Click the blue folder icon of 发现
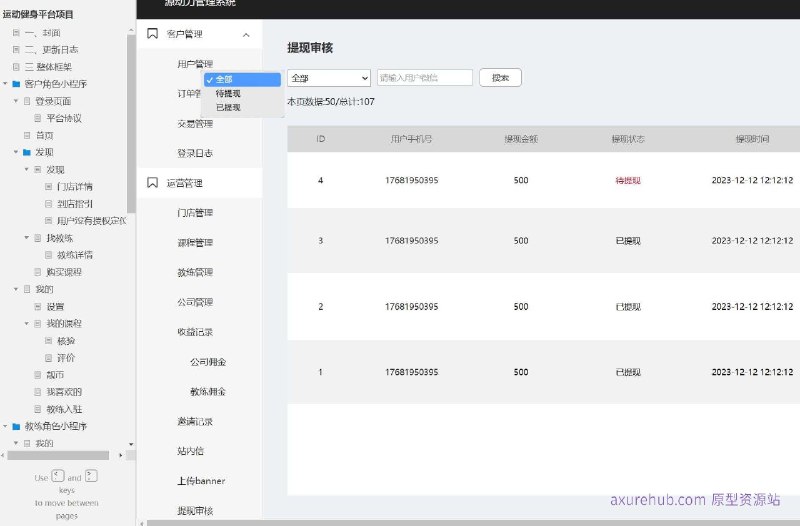Screen dimensions: 800x526 pos(27,152)
